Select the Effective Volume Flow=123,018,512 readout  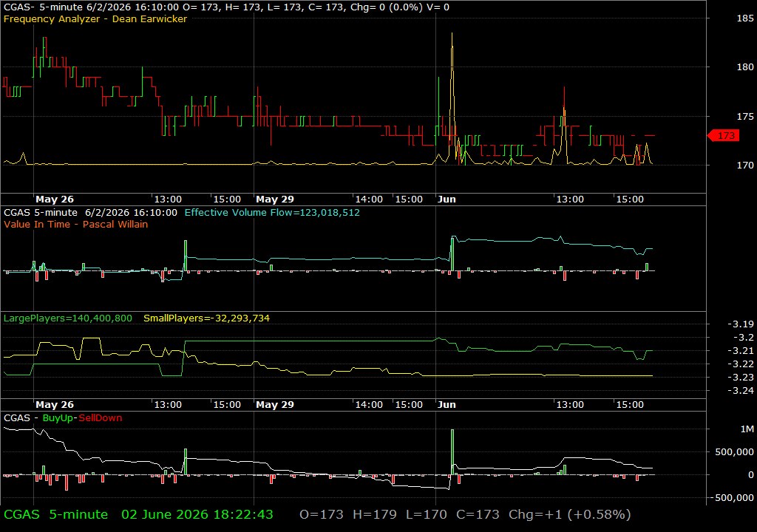272,212
